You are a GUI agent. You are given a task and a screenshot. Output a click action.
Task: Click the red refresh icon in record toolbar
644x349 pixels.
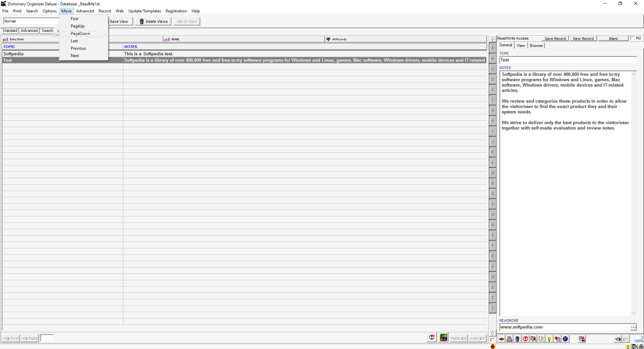click(x=526, y=339)
